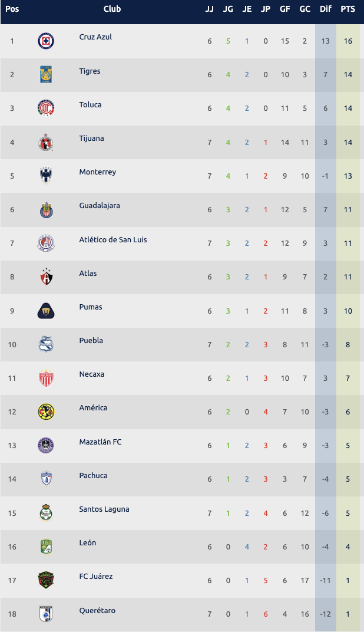
Task: Select the América team crest
Action: tap(46, 412)
